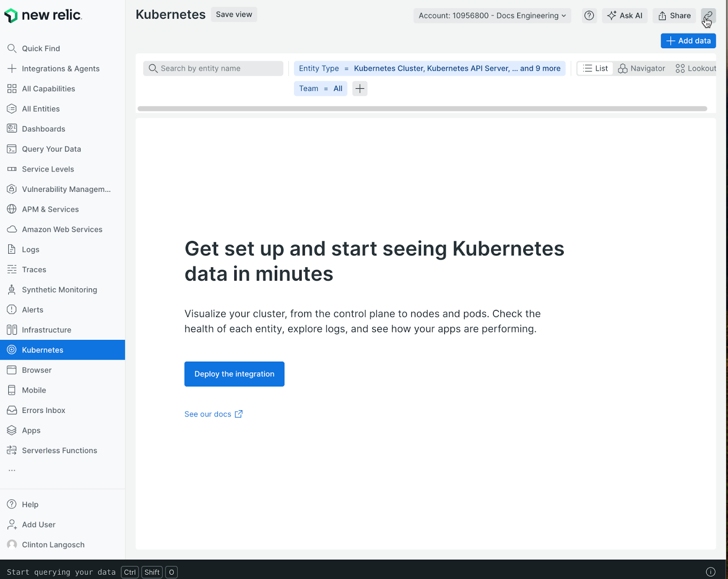Open the Infrastructure section
Image resolution: width=728 pixels, height=579 pixels.
tap(46, 329)
